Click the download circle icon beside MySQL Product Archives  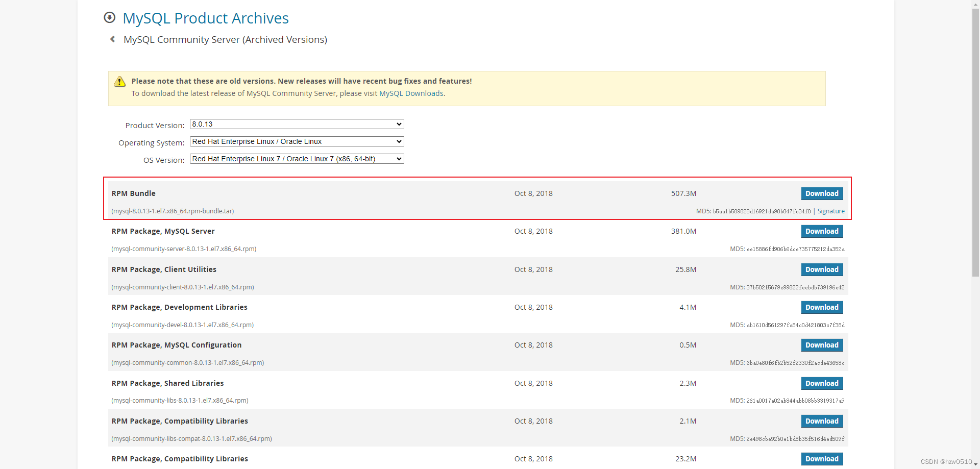coord(109,18)
